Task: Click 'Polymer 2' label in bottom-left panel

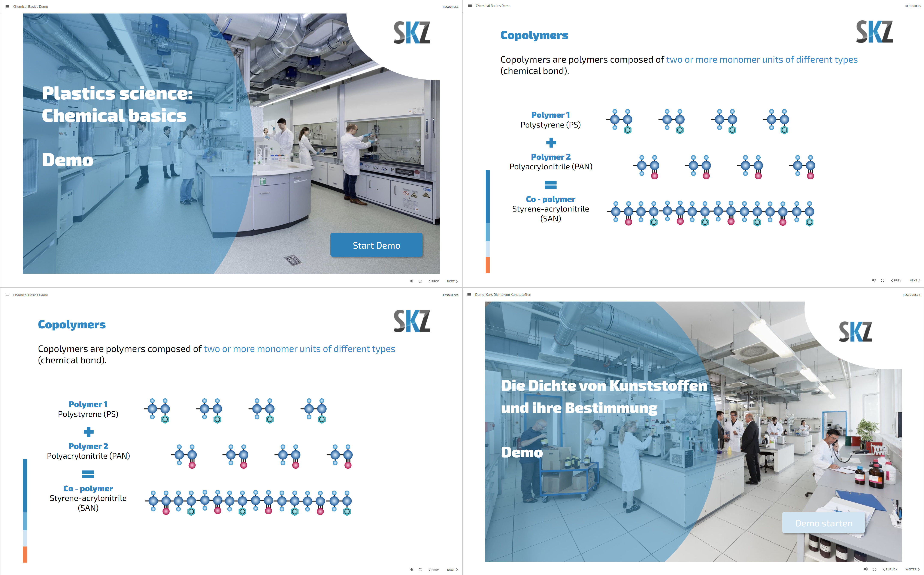Action: point(88,446)
